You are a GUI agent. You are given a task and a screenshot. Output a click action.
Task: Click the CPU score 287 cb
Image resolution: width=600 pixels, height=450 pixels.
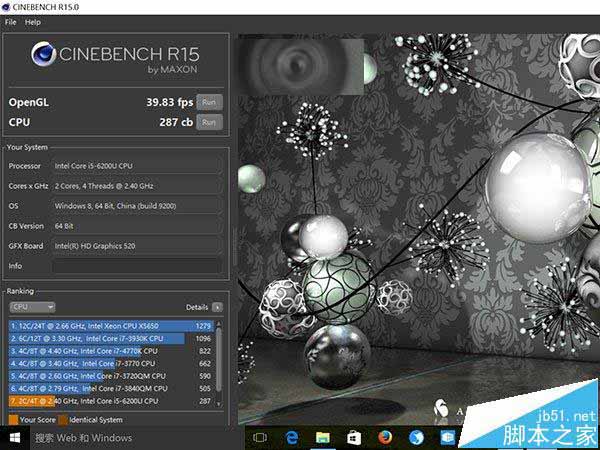pos(176,122)
